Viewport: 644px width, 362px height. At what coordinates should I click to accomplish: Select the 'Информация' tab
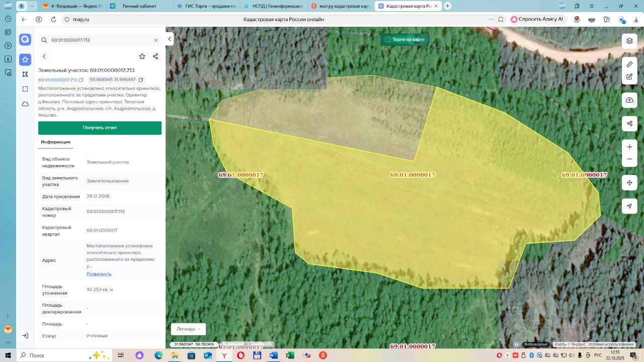click(56, 142)
